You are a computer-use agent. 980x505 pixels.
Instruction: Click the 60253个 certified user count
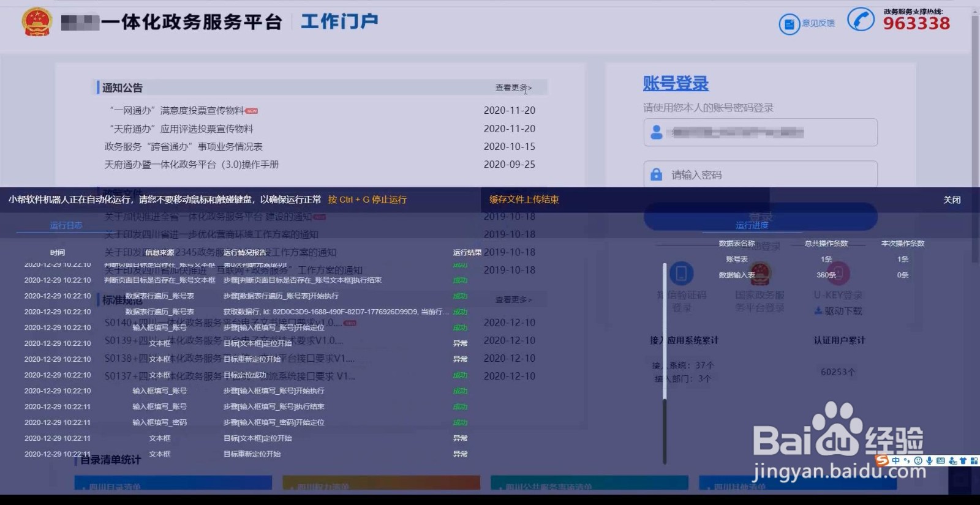click(839, 372)
